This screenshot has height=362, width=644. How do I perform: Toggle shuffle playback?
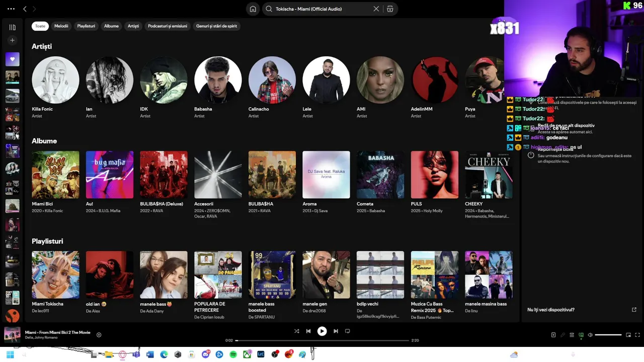296,331
